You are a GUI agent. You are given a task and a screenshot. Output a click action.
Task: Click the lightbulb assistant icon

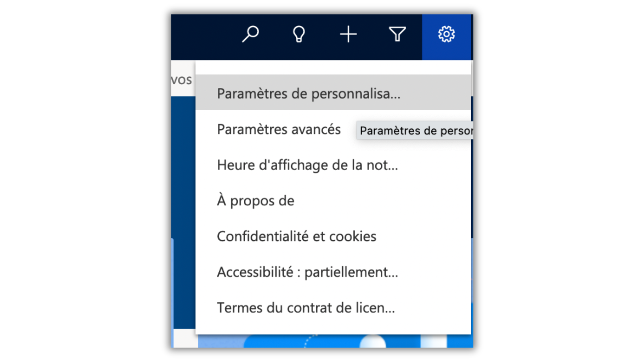pos(299,34)
